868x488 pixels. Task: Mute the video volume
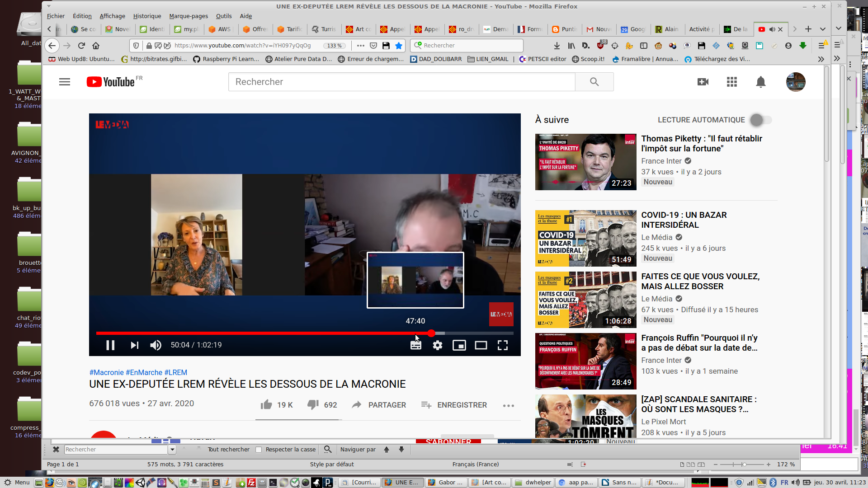[x=156, y=345]
